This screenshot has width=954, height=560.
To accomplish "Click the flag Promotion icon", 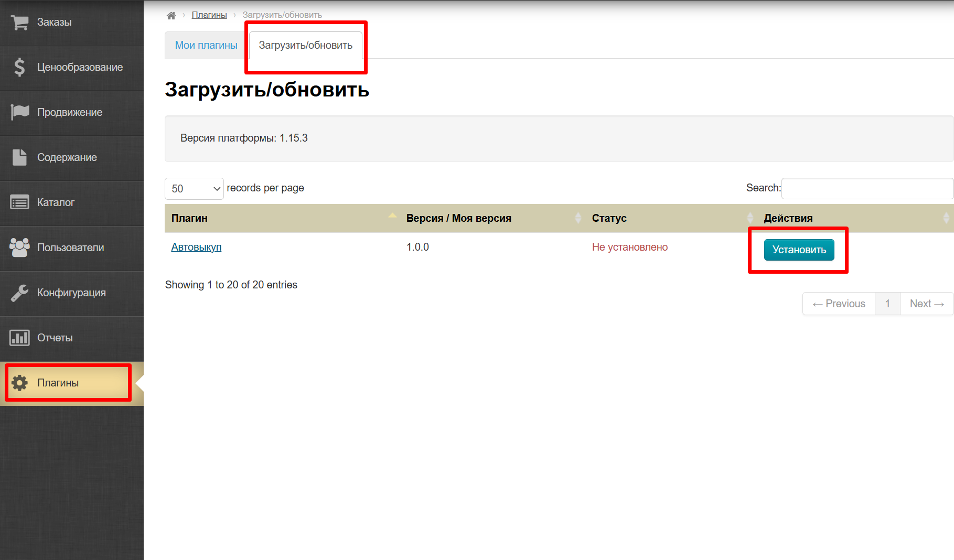I will point(20,112).
